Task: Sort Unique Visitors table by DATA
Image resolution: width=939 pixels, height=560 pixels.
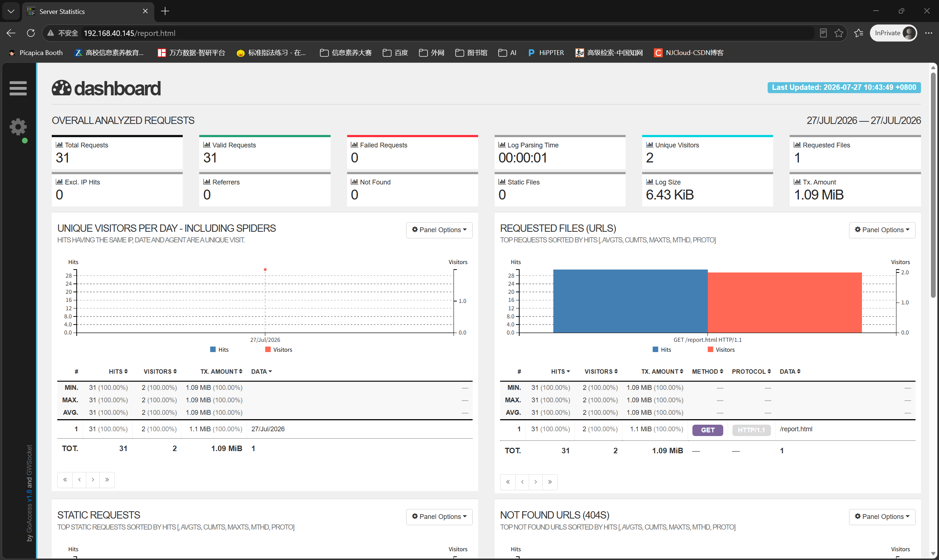Action: point(262,372)
